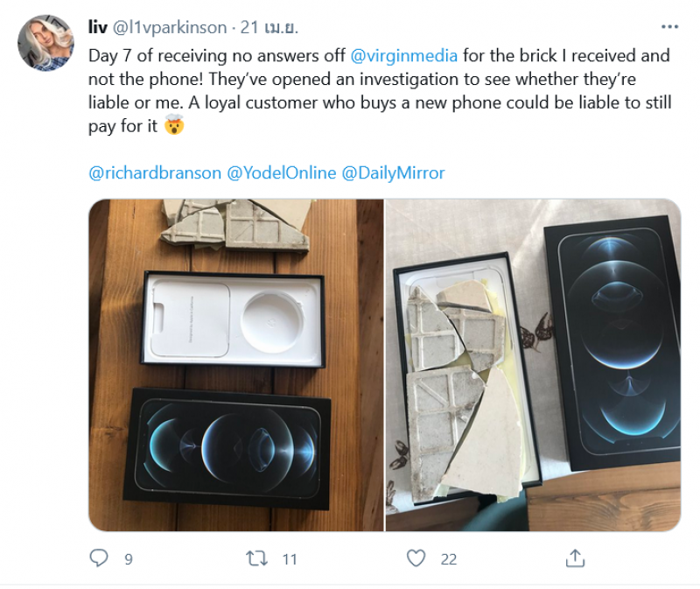
Task: Click the retweet arrows icon
Action: 257,557
